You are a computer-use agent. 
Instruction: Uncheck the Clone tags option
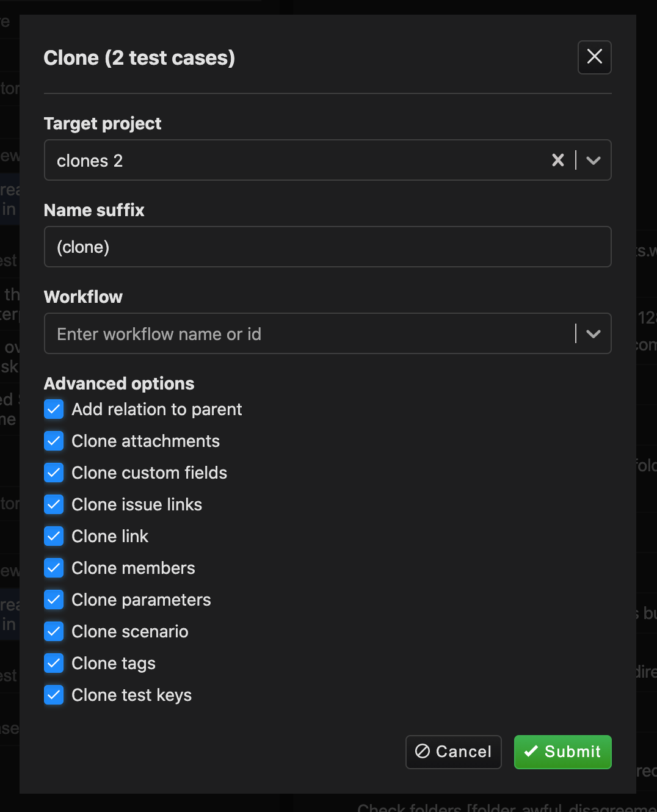click(54, 663)
